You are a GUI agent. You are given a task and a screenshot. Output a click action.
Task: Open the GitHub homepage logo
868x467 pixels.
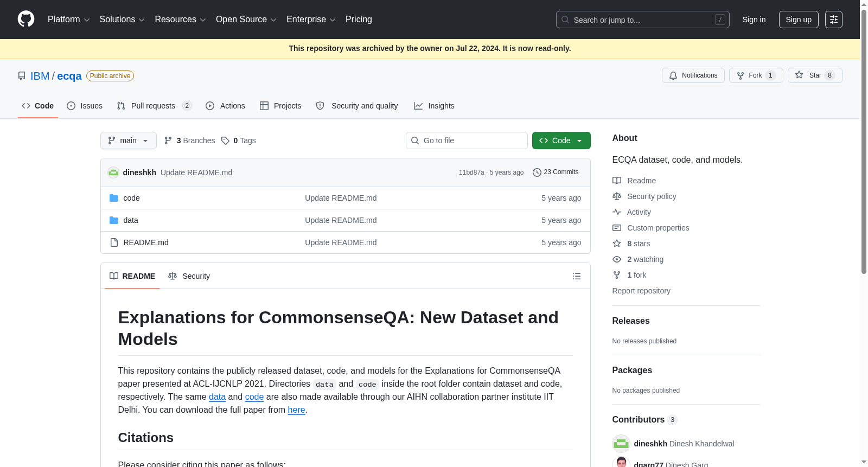coord(26,20)
